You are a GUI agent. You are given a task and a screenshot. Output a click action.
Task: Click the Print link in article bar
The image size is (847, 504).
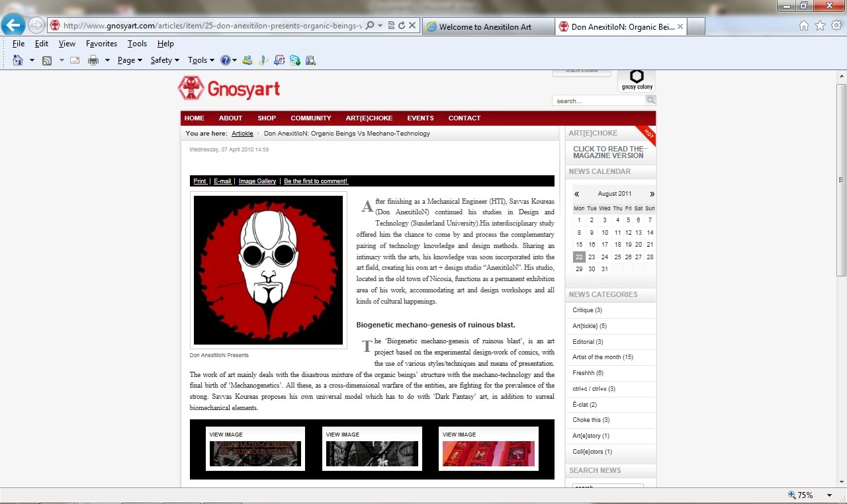coord(200,181)
